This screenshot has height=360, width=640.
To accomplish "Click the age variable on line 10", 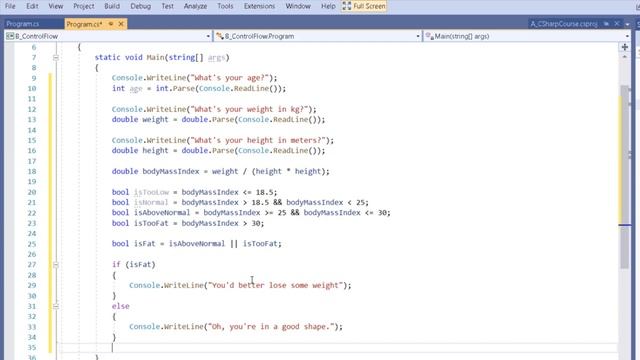I will (x=136, y=89).
